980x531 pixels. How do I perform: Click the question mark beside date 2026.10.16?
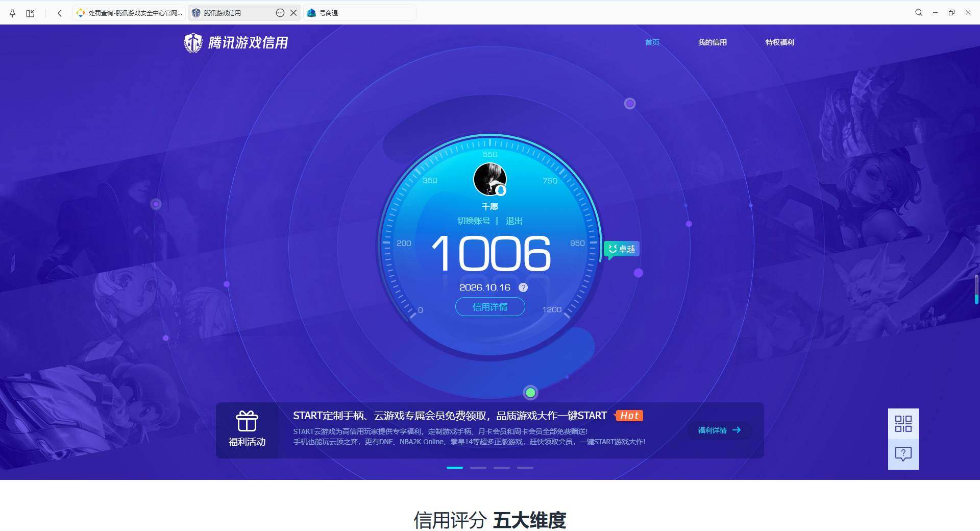(x=523, y=287)
